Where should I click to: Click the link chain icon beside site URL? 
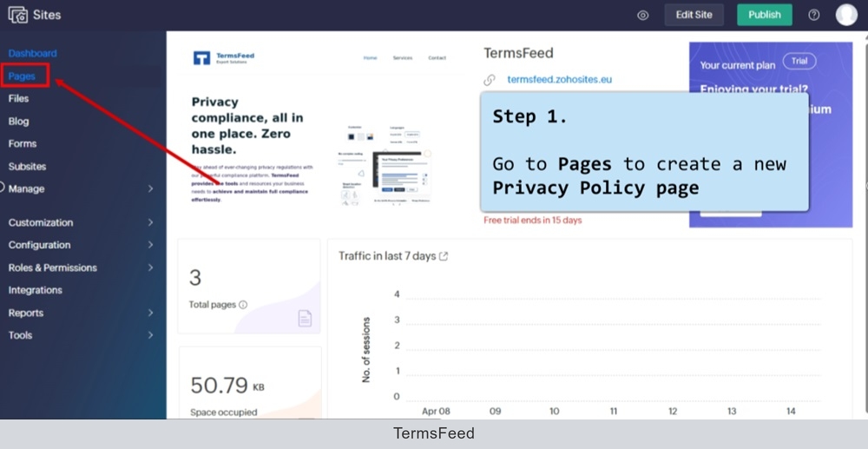[x=490, y=80]
